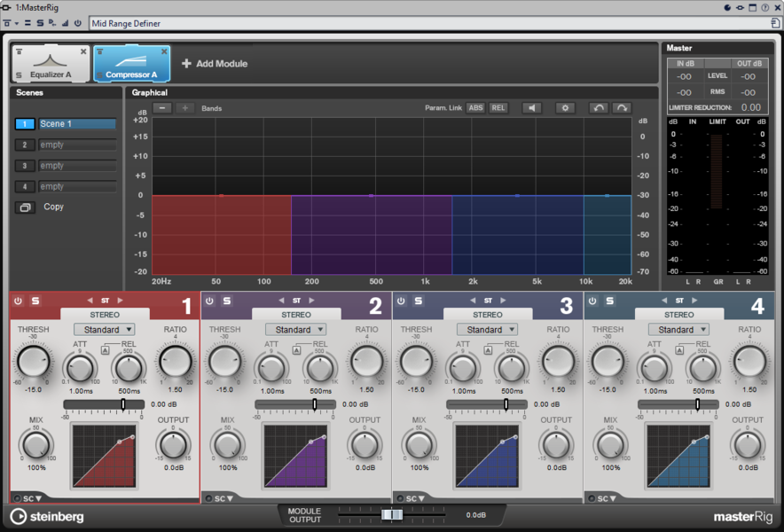Select scene 4 number button
Screen dimensions: 784x532
[25, 186]
